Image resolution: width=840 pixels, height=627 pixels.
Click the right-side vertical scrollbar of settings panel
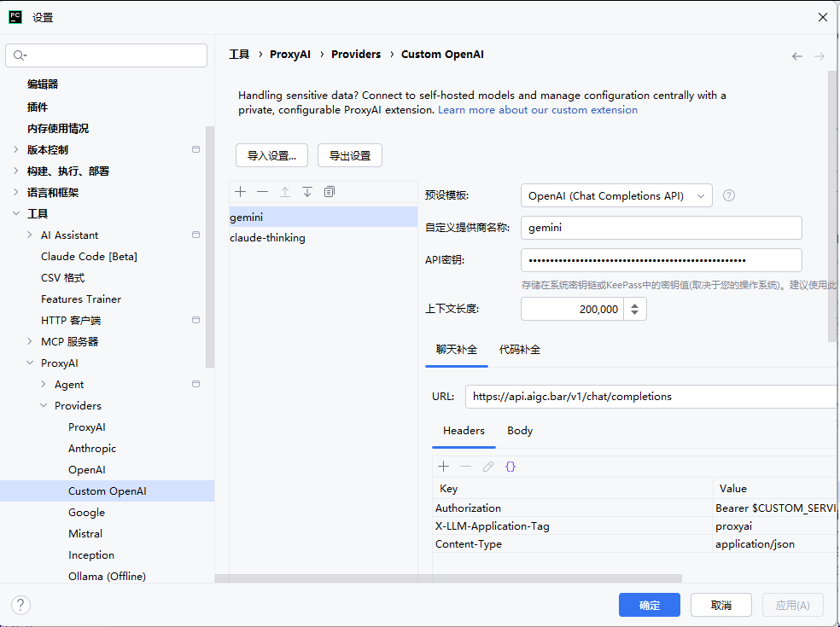[832, 206]
